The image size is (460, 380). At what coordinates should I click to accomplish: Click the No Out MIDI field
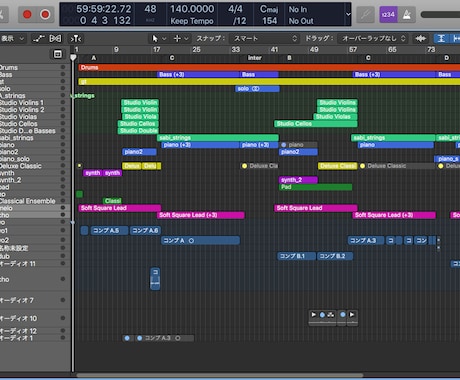301,21
